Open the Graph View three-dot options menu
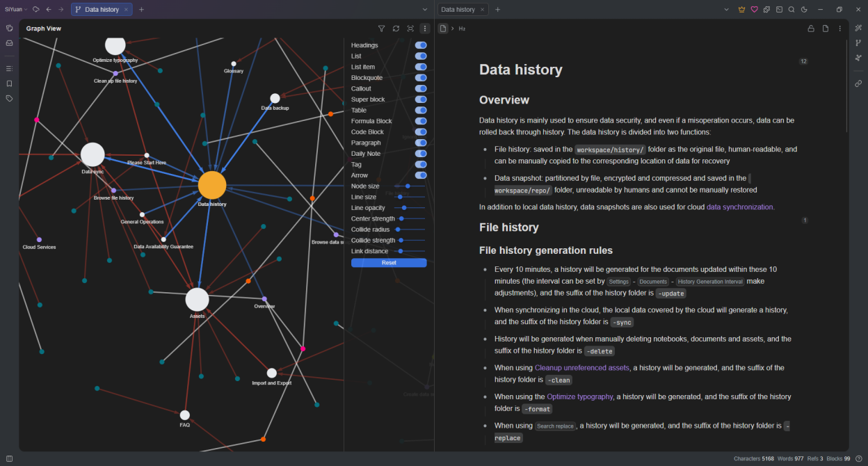The width and height of the screenshot is (868, 466). click(x=424, y=29)
